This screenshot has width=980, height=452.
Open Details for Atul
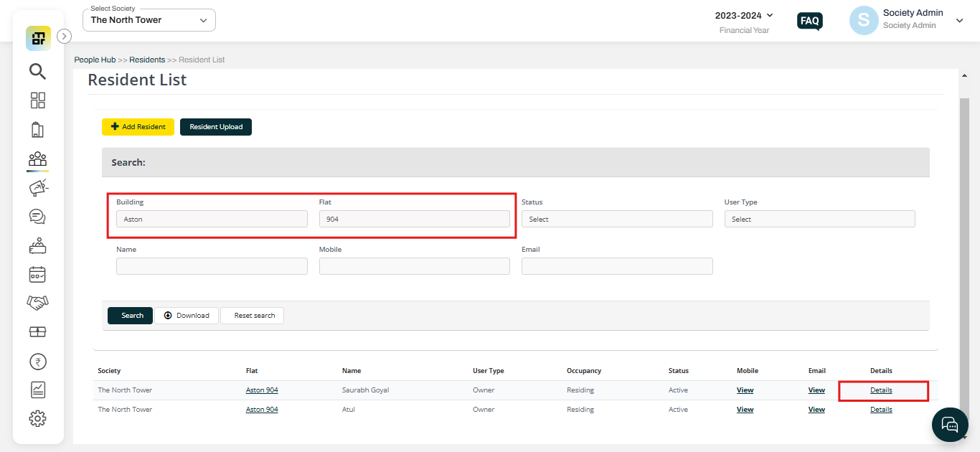(881, 410)
